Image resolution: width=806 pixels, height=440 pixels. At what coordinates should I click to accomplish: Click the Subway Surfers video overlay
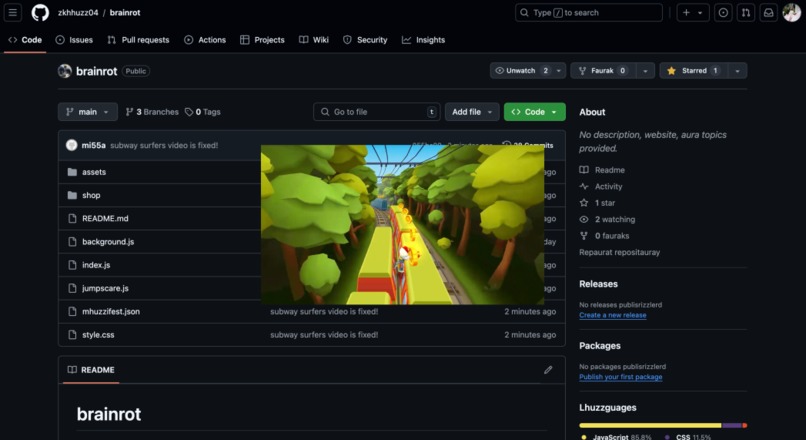pyautogui.click(x=402, y=225)
